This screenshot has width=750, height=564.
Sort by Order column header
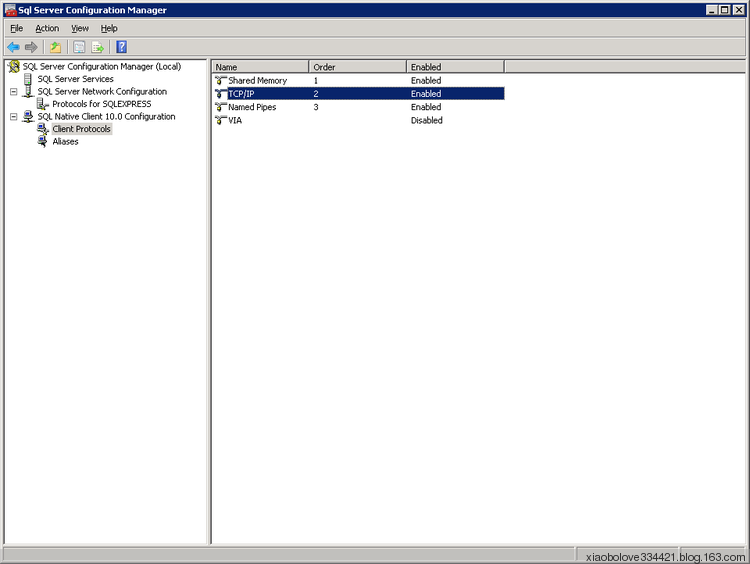[358, 67]
